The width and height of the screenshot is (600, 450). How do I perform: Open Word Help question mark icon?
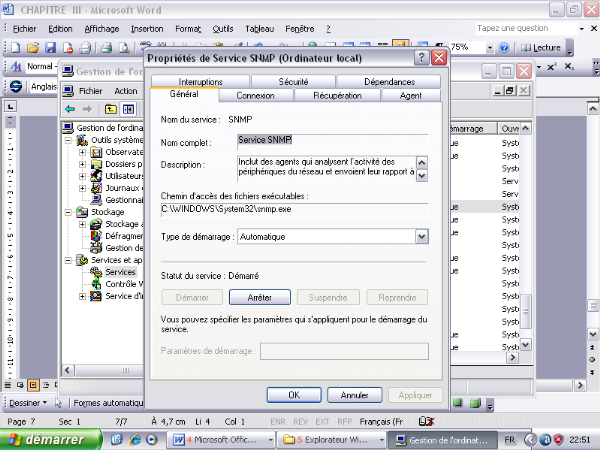tap(504, 47)
